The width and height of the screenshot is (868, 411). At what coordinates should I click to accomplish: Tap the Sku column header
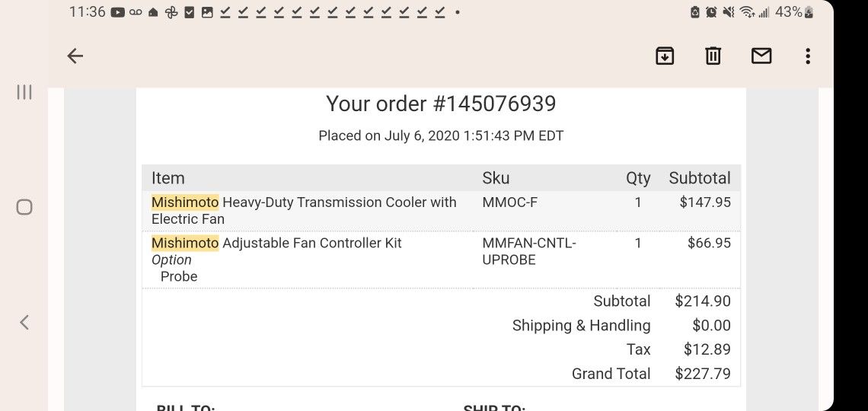pos(496,178)
